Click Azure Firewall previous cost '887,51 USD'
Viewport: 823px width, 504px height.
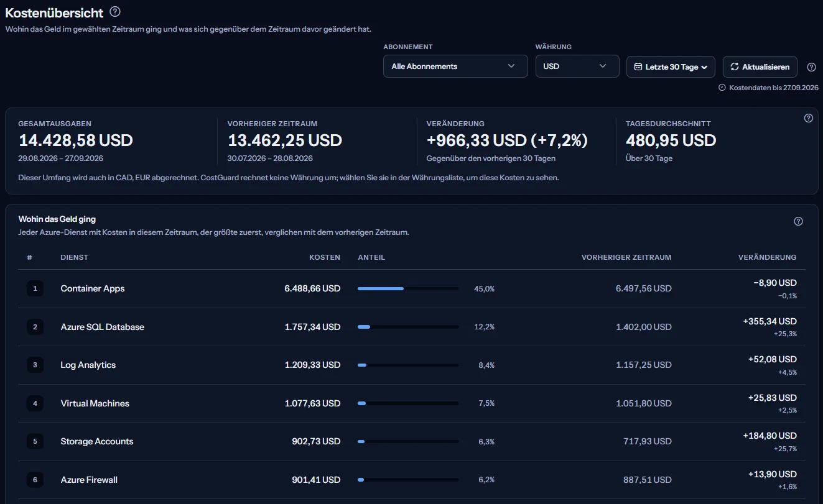648,480
